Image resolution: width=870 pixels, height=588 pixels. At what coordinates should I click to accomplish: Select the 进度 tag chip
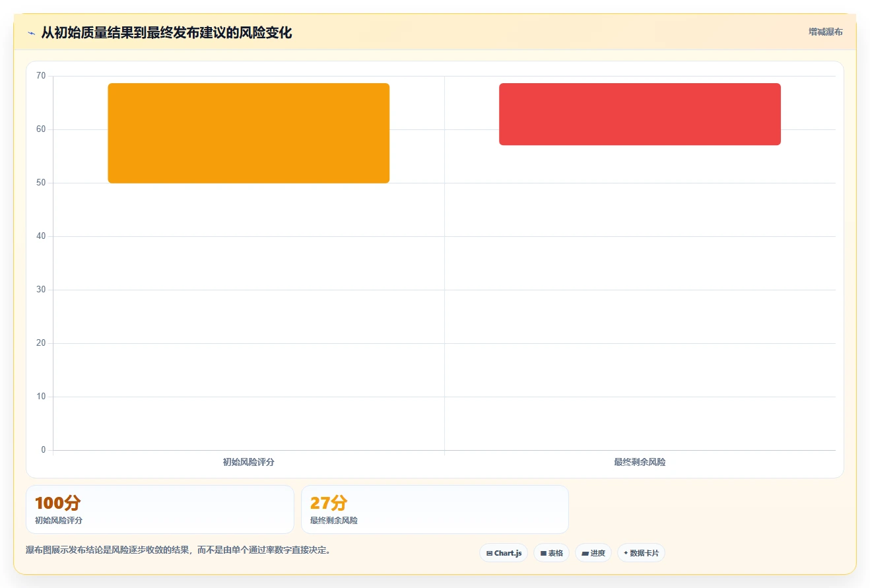pos(593,553)
